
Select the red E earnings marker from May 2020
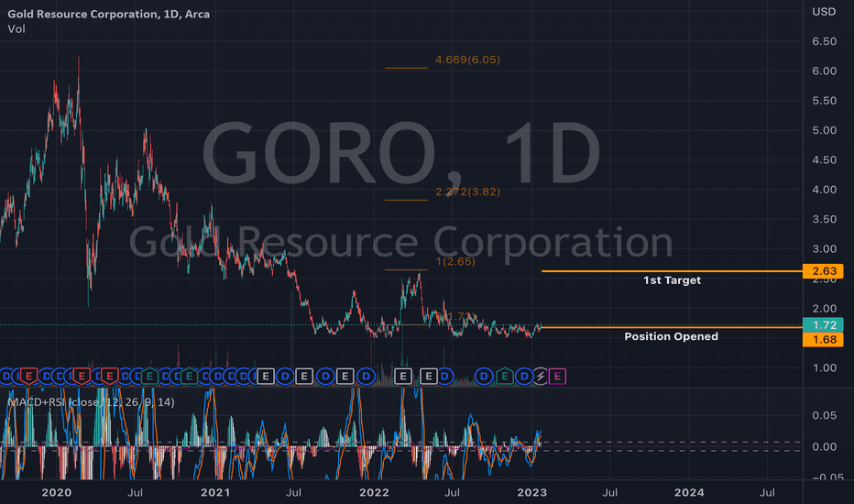point(109,376)
